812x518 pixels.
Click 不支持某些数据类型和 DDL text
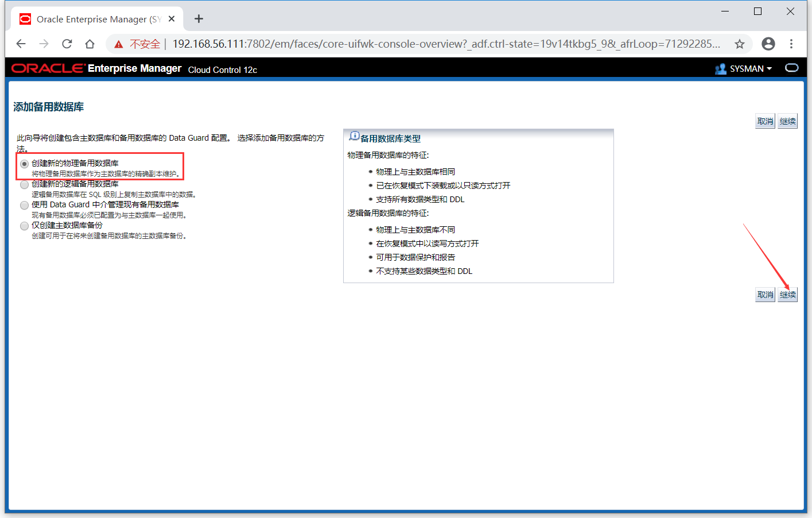424,271
